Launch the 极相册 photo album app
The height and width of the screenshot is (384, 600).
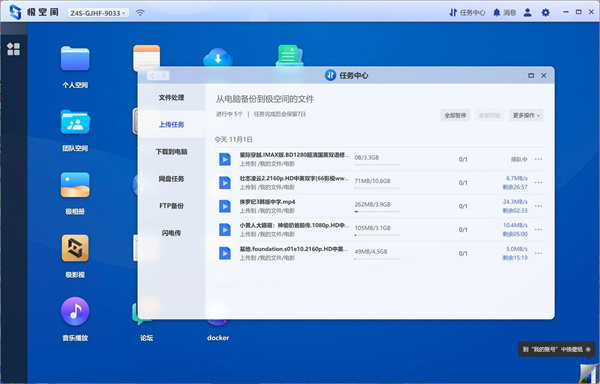tap(75, 185)
